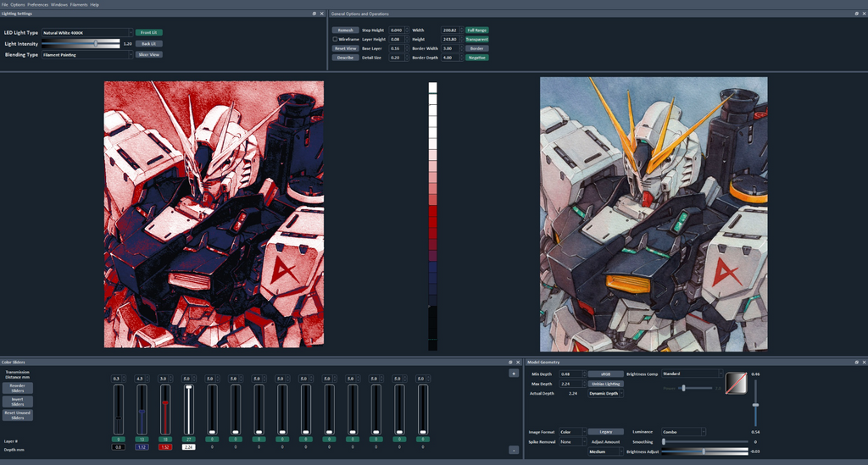
Task: Open the Help menu
Action: coord(95,4)
